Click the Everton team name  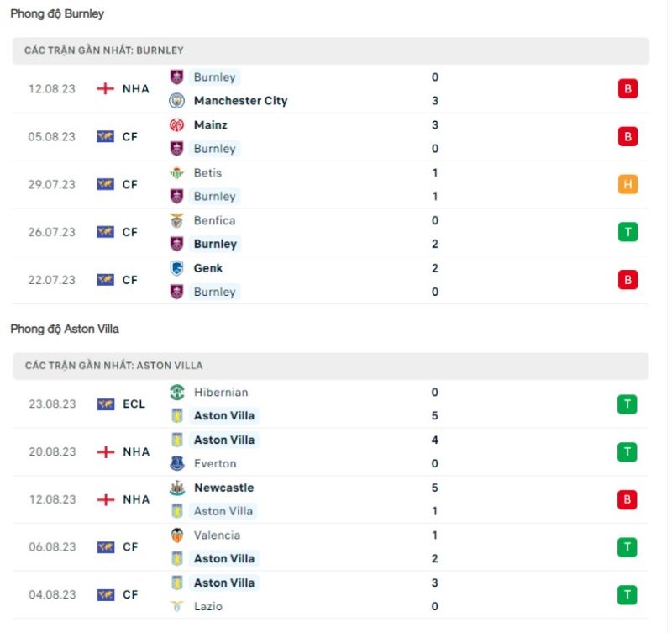click(x=215, y=463)
